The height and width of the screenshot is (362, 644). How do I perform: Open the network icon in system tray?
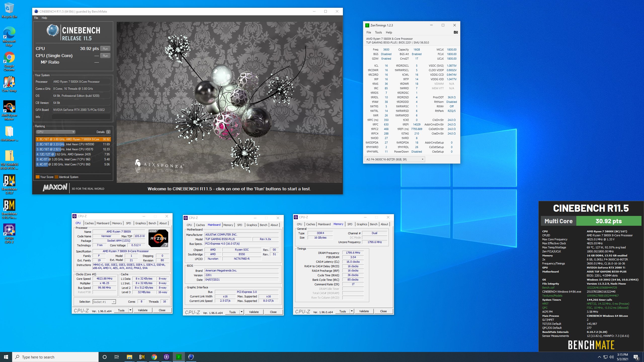pos(606,357)
